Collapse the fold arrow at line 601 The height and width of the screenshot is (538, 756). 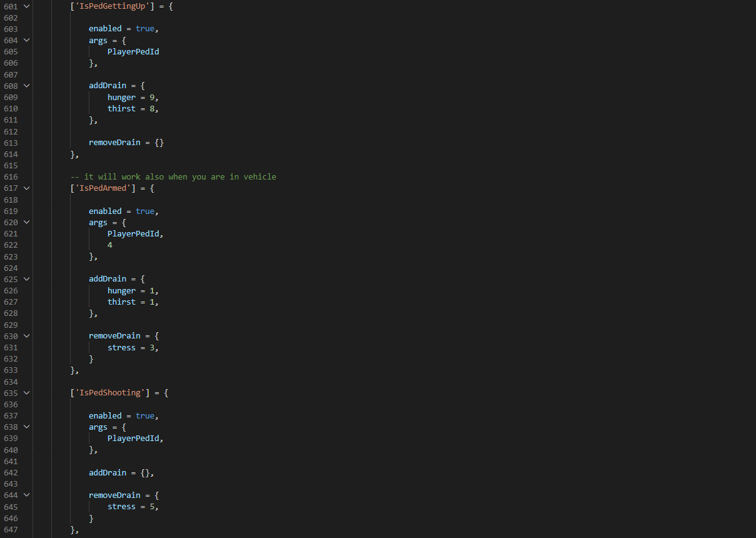pos(26,6)
